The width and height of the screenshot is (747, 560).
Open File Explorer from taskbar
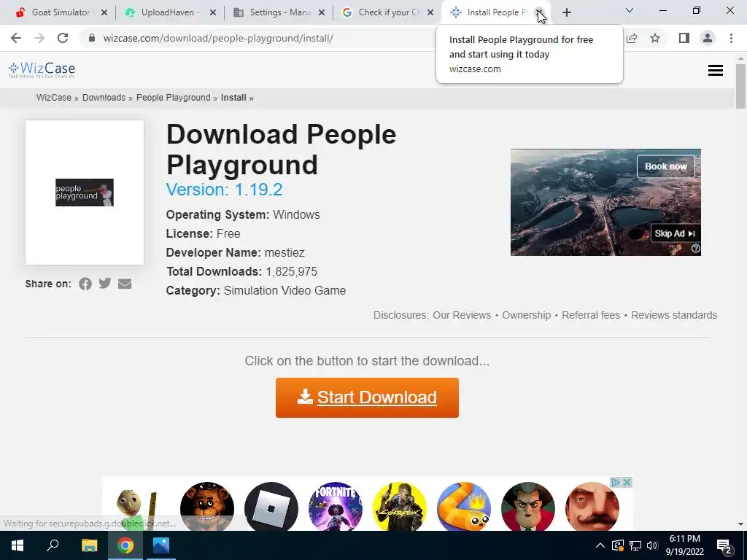[x=89, y=545]
